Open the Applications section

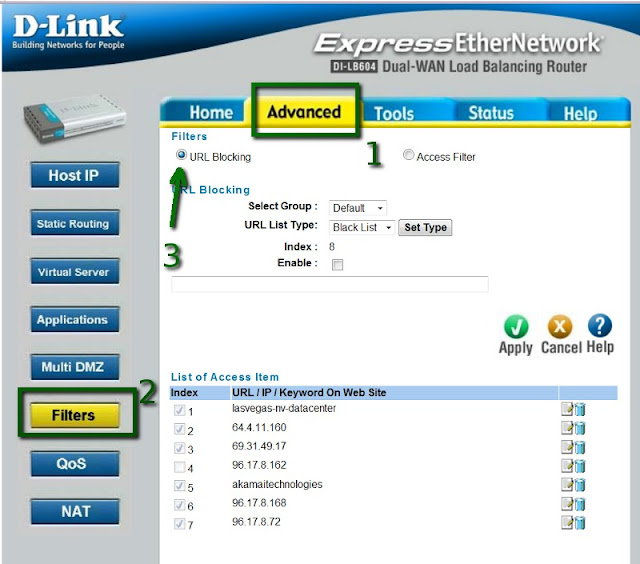(75, 319)
